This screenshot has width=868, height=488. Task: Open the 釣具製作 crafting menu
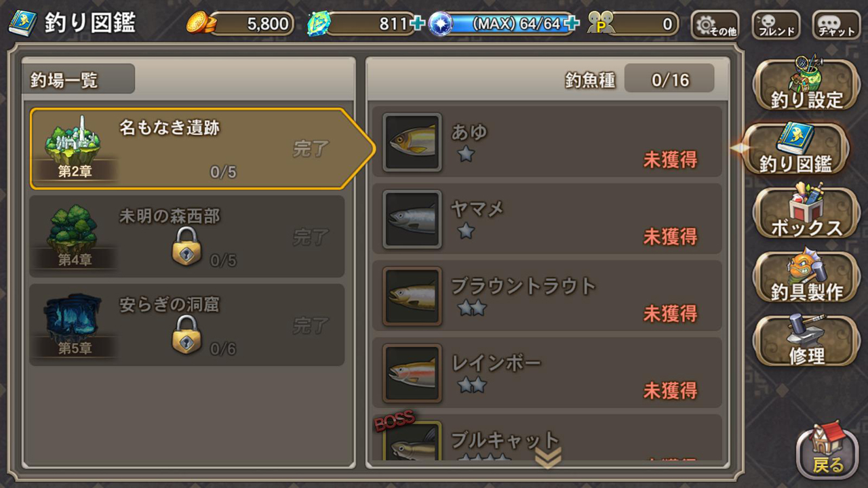(806, 277)
